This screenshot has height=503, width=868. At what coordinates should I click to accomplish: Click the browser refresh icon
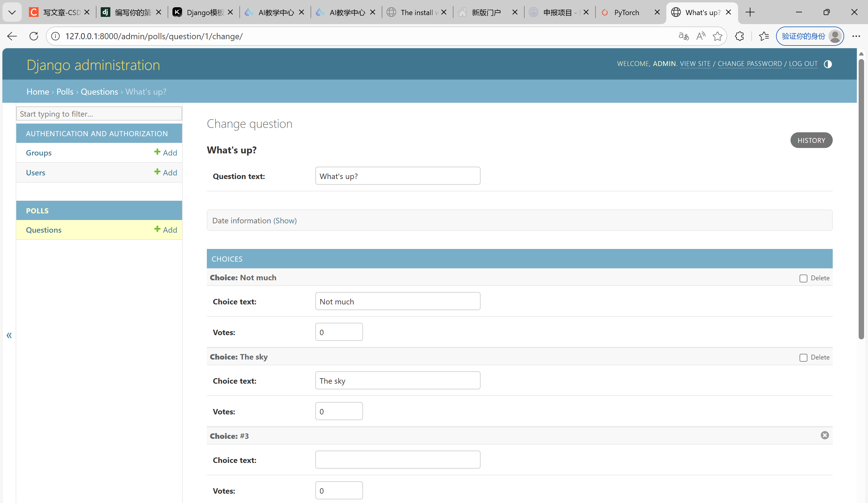coord(34,36)
